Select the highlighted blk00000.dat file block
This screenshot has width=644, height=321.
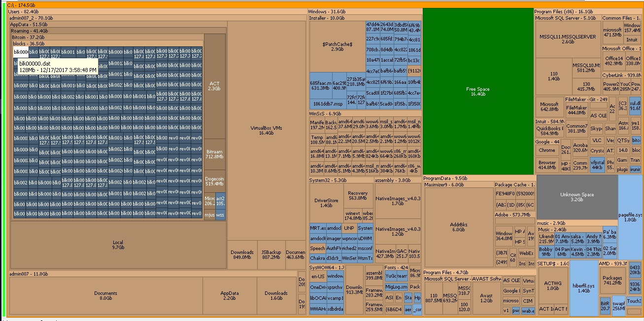pyautogui.click(x=21, y=52)
